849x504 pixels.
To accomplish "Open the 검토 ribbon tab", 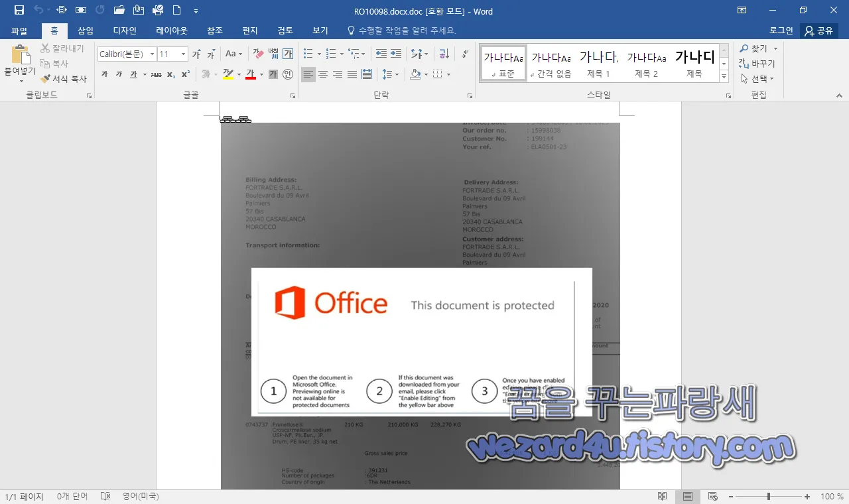I will coord(285,31).
